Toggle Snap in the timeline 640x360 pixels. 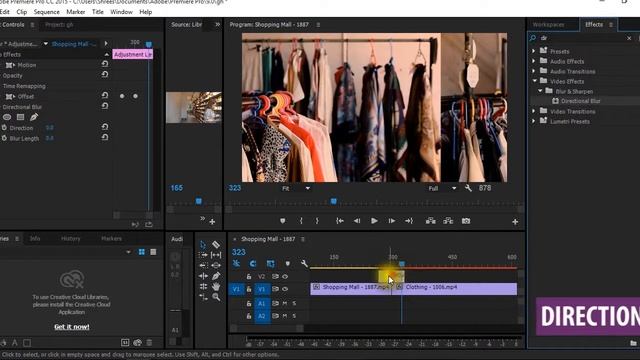click(253, 264)
